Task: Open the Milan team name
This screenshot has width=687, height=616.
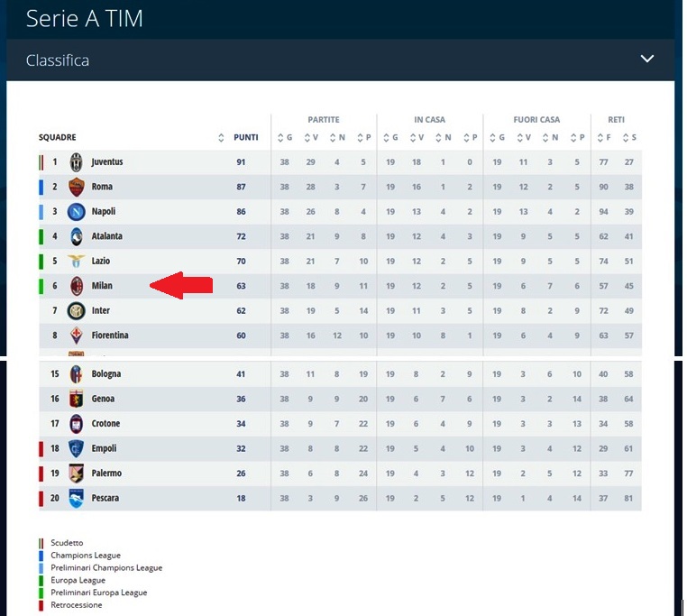Action: click(102, 286)
